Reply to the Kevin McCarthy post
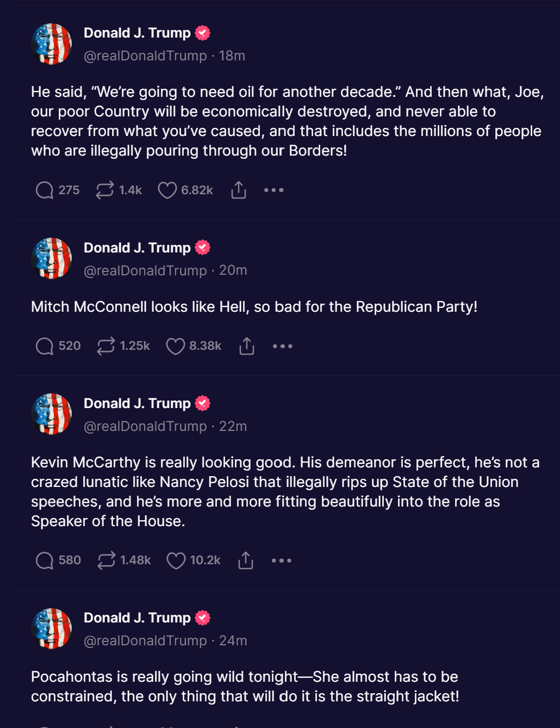This screenshot has width=560, height=728. tap(45, 560)
